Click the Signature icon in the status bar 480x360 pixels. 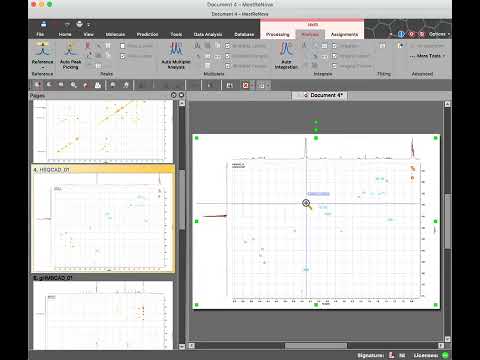click(x=392, y=355)
